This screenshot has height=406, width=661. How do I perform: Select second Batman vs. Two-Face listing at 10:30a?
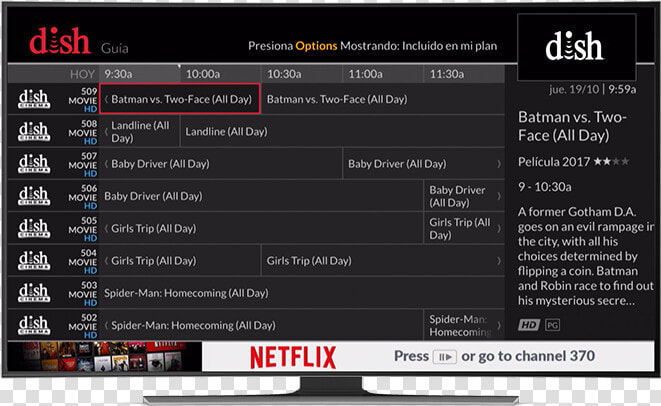(383, 99)
